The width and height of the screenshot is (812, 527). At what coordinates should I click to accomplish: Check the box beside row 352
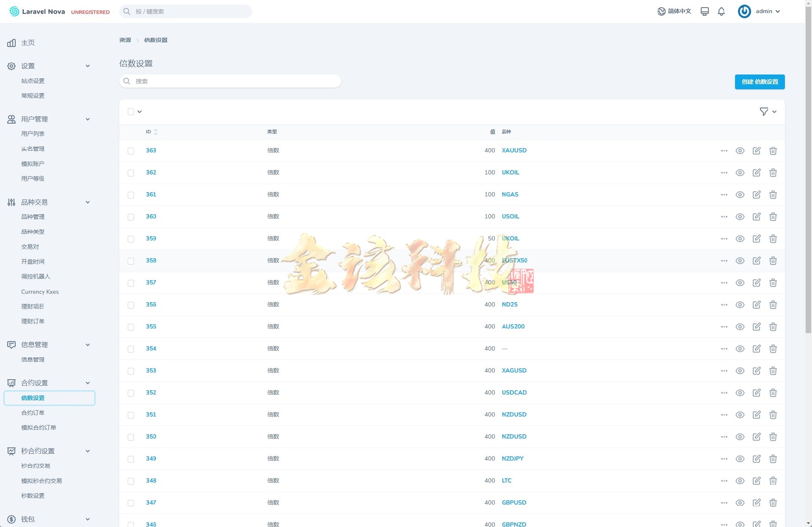131,393
